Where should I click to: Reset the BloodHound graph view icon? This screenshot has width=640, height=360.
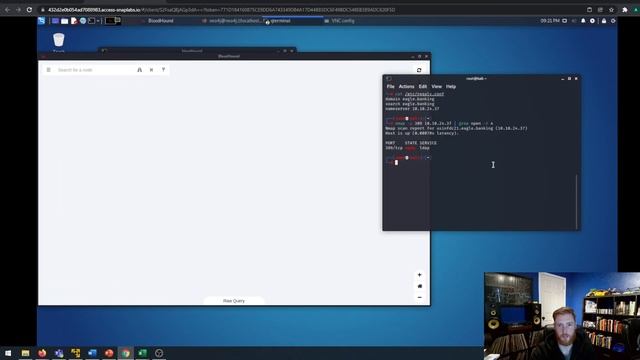[419, 286]
